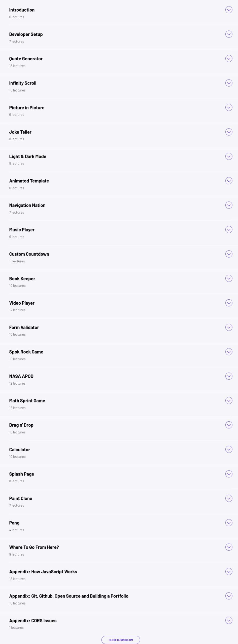This screenshot has width=238, height=644.
Task: Expand the Introduction section chevron
Action: pyautogui.click(x=229, y=10)
